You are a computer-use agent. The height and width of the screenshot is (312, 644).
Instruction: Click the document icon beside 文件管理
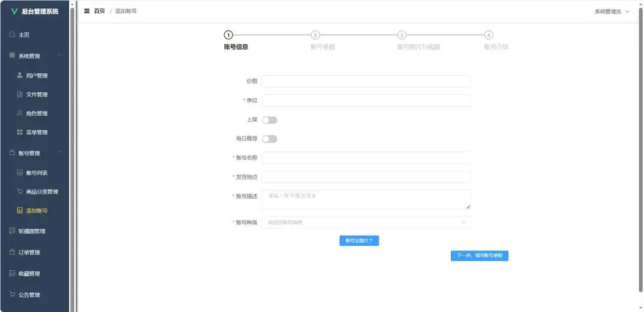coord(20,94)
